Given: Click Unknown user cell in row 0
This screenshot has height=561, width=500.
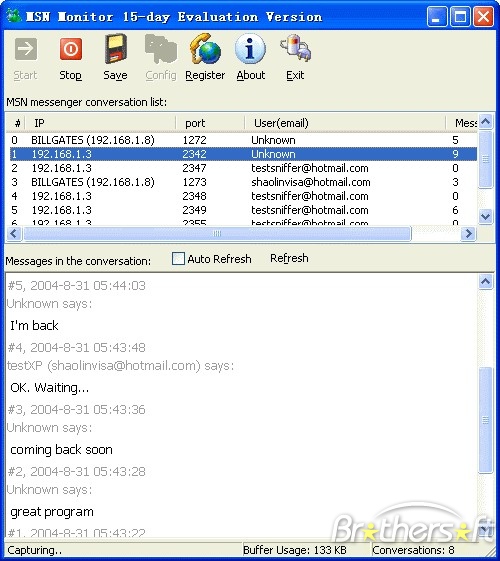Looking at the screenshot, I should point(273,140).
